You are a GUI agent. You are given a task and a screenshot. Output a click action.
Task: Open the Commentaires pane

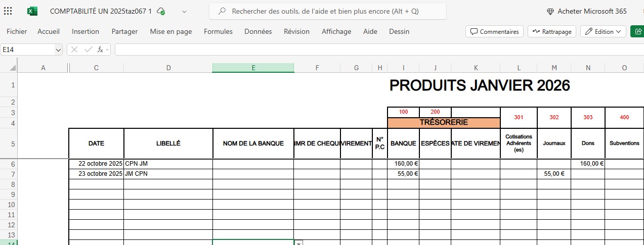494,31
